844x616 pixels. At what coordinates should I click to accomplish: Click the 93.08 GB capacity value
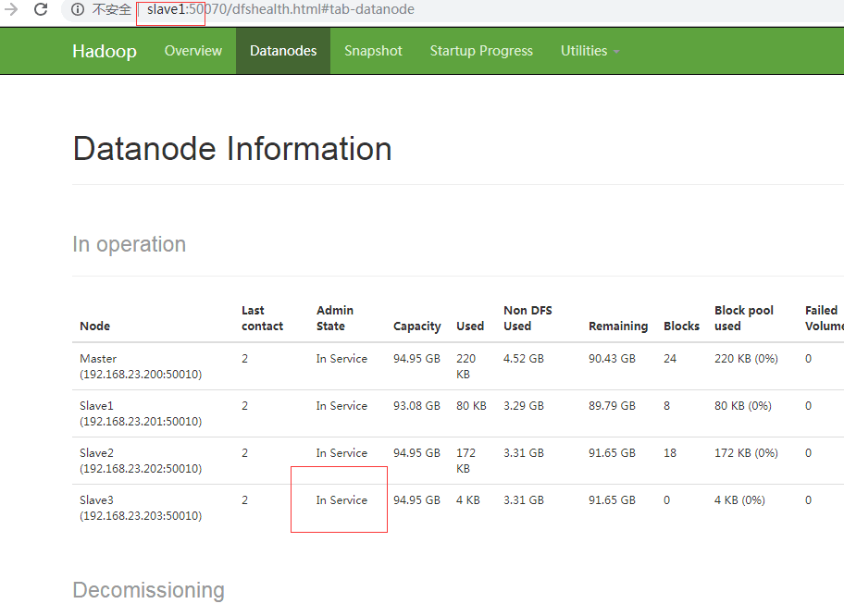pyautogui.click(x=416, y=406)
